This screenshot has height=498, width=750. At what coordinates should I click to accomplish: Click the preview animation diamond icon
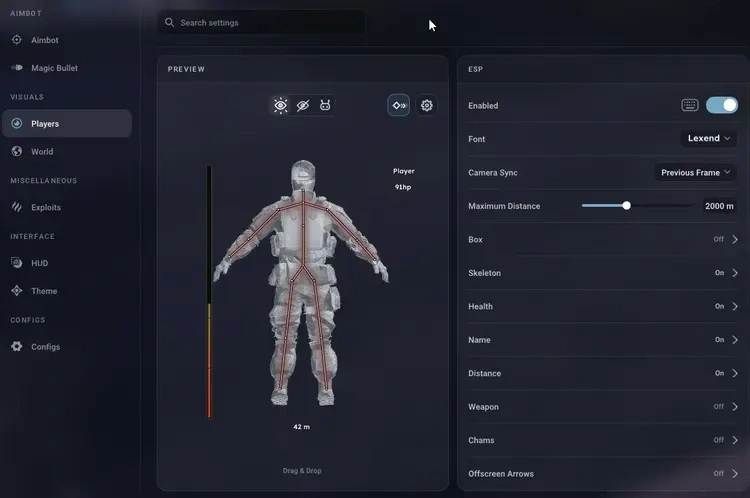[x=398, y=105]
